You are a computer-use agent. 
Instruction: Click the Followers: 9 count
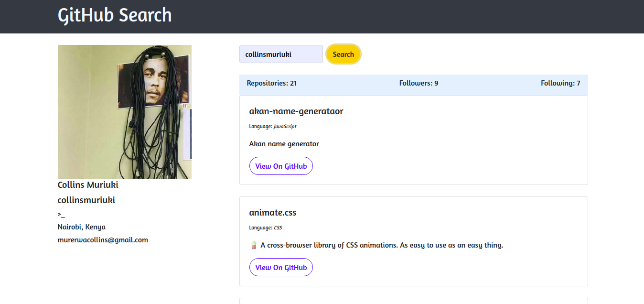[419, 83]
